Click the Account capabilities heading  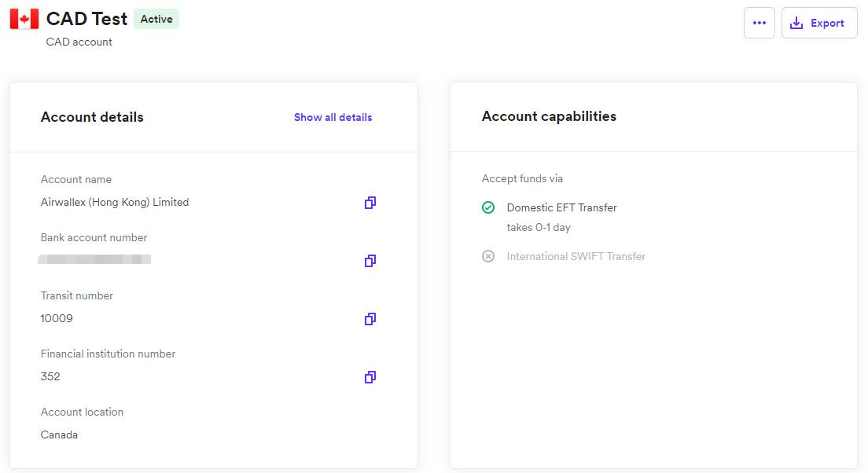click(549, 116)
